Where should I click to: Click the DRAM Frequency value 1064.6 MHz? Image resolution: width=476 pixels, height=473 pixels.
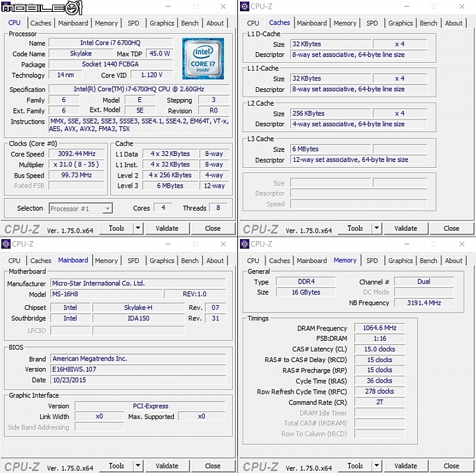(379, 328)
